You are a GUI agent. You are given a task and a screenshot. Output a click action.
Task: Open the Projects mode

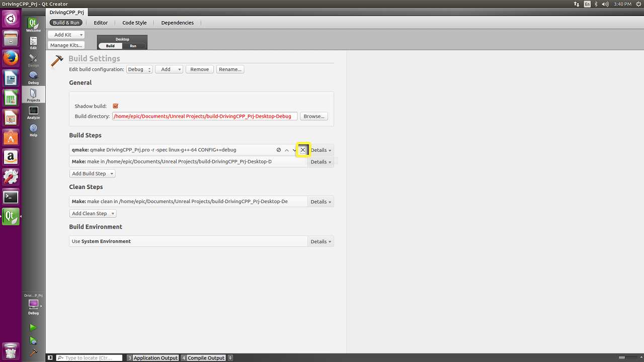[x=33, y=95]
